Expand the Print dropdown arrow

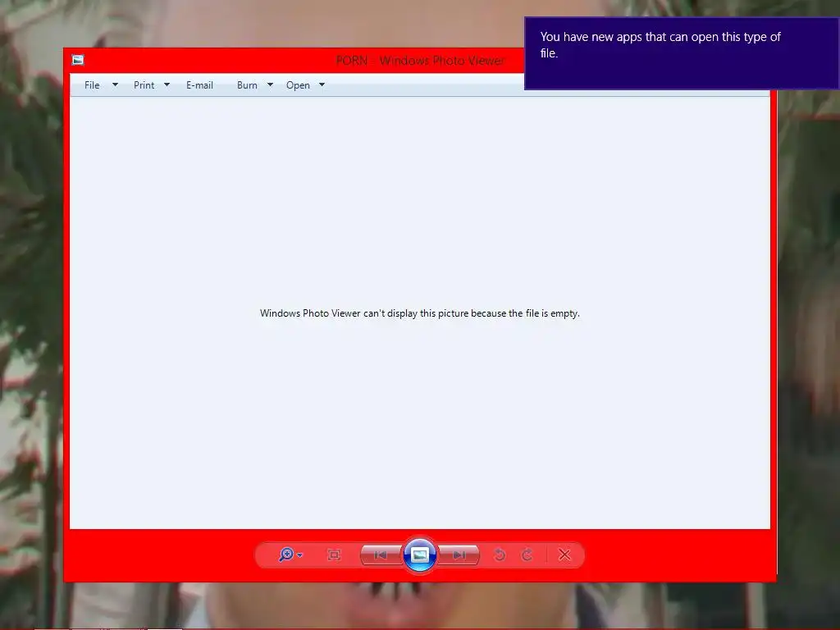(167, 84)
